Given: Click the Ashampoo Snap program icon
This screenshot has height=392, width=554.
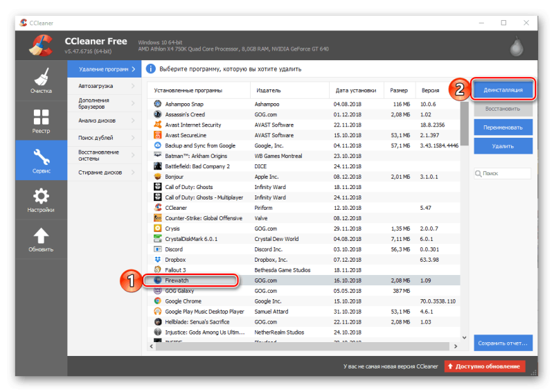Looking at the screenshot, I should coord(158,104).
